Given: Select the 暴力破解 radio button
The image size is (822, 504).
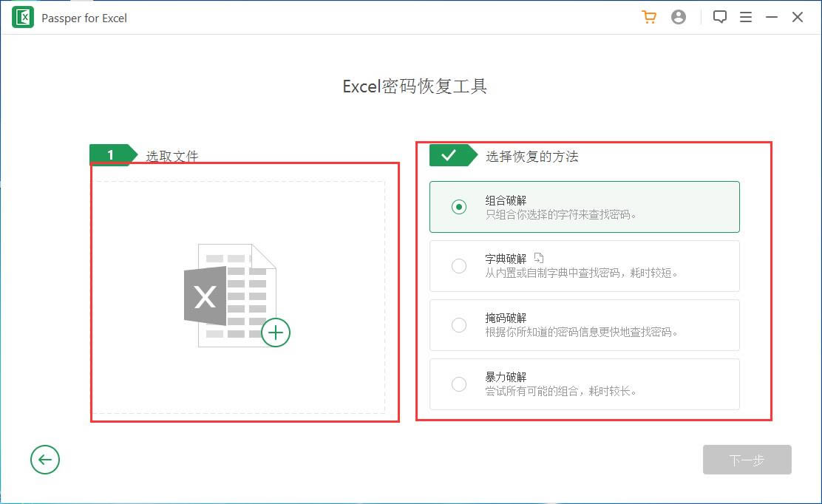Looking at the screenshot, I should [x=459, y=384].
